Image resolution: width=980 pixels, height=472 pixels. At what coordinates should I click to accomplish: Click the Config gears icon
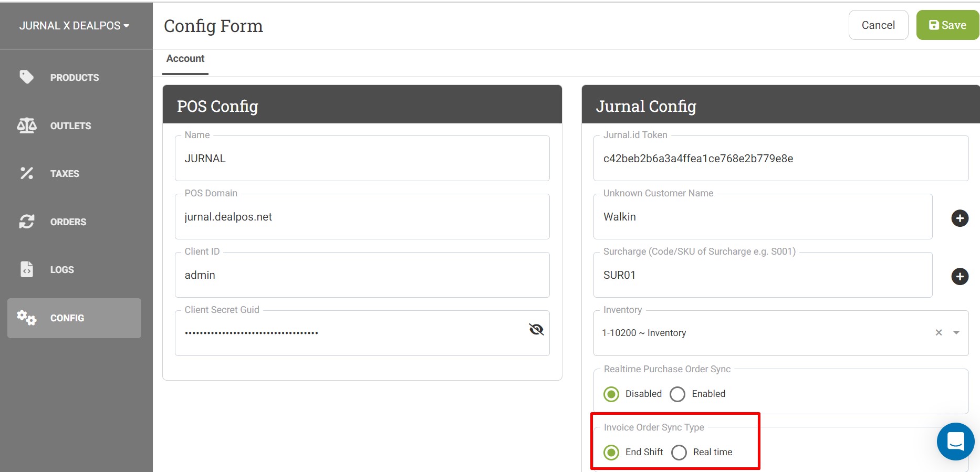[x=26, y=318]
